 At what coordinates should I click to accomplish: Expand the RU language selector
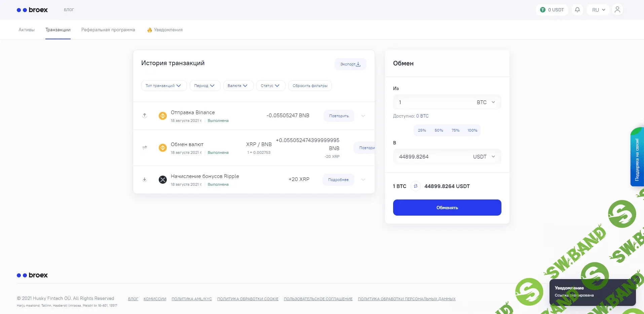[x=598, y=10]
